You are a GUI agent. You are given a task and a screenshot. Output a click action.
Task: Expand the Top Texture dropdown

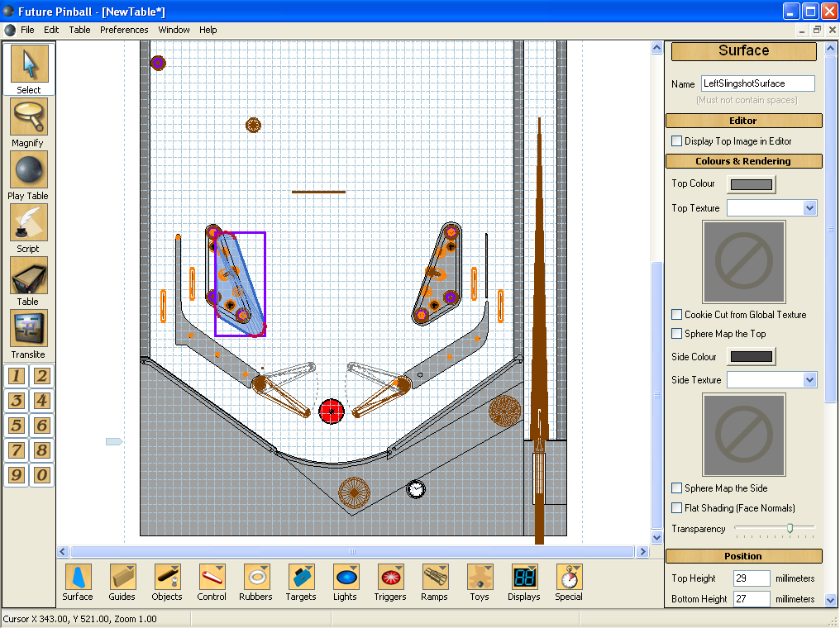tap(809, 207)
